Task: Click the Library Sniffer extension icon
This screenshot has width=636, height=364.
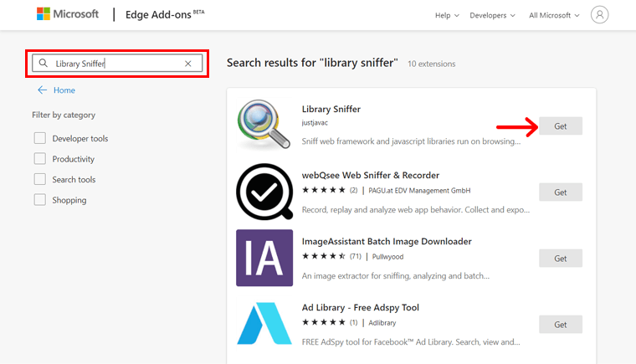Action: (264, 126)
